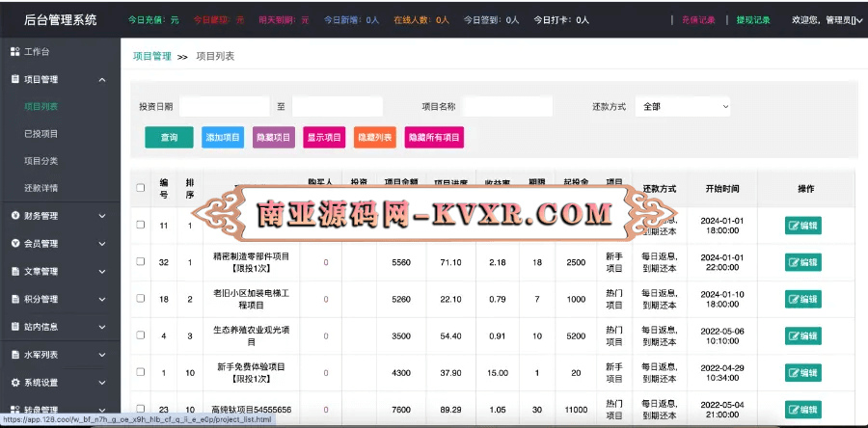Open the 管理员 account dropdown arrow

point(859,20)
